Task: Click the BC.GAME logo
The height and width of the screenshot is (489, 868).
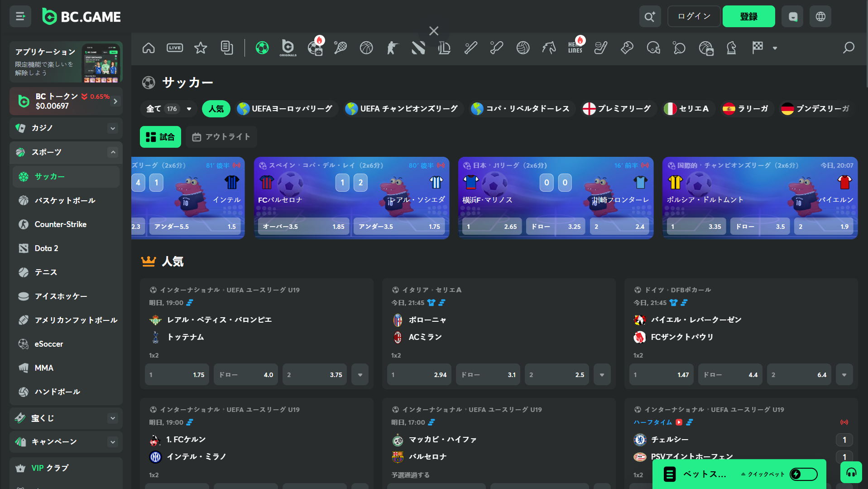Action: (x=82, y=17)
